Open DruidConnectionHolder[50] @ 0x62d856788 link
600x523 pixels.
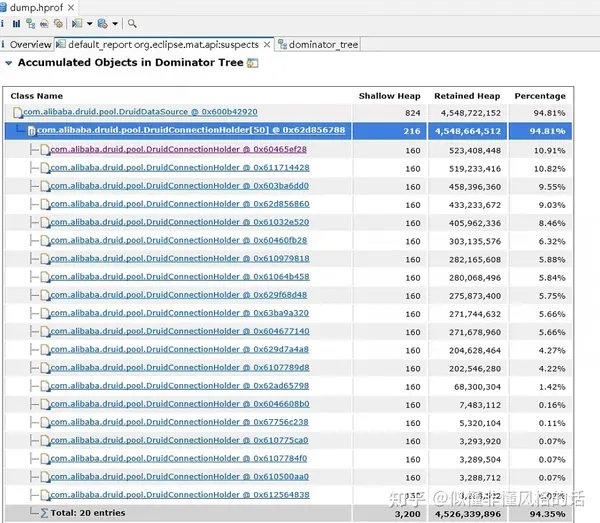pyautogui.click(x=191, y=130)
